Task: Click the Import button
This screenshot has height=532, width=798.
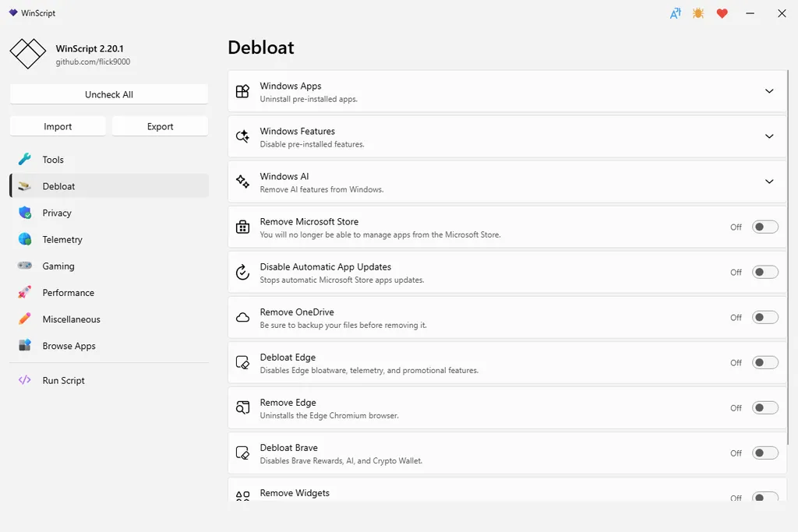Action: (x=58, y=126)
